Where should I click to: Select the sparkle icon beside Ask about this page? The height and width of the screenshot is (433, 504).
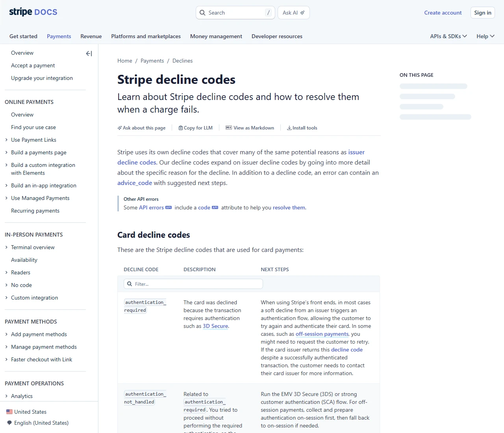coord(120,128)
